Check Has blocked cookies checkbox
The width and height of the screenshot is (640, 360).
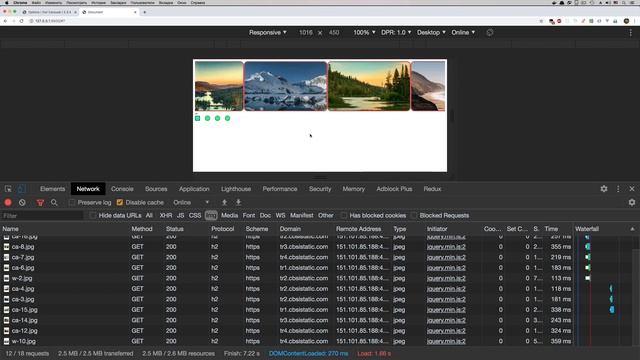point(344,216)
